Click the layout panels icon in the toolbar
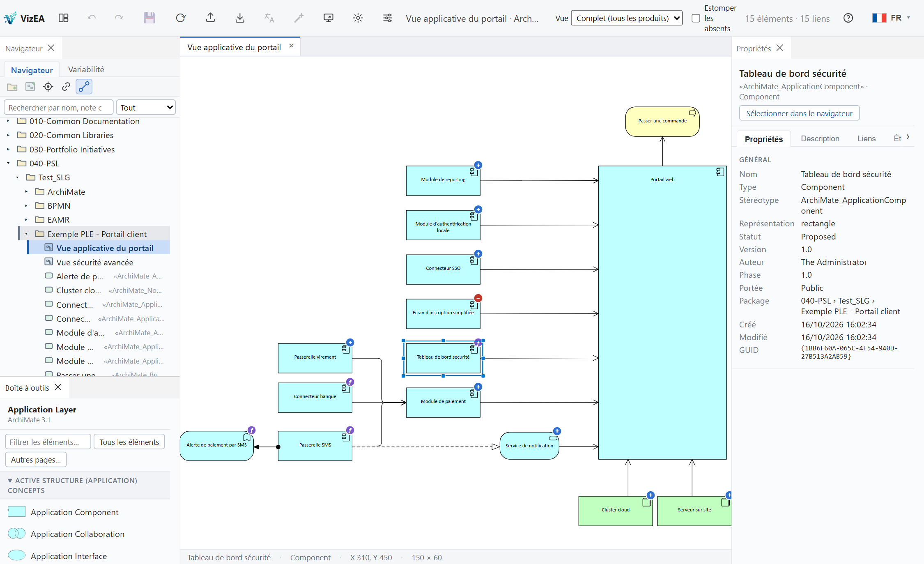924x564 pixels. tap(63, 18)
